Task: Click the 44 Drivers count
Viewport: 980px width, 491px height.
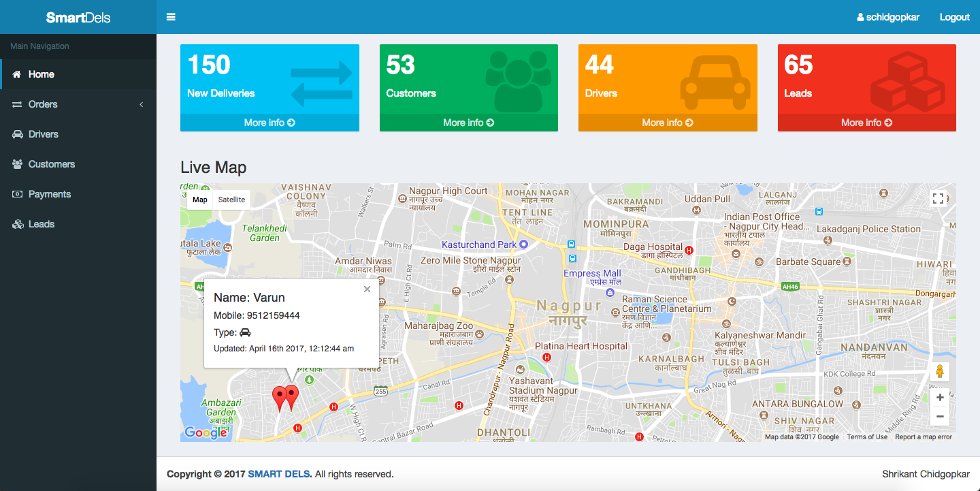Action: 600,65
